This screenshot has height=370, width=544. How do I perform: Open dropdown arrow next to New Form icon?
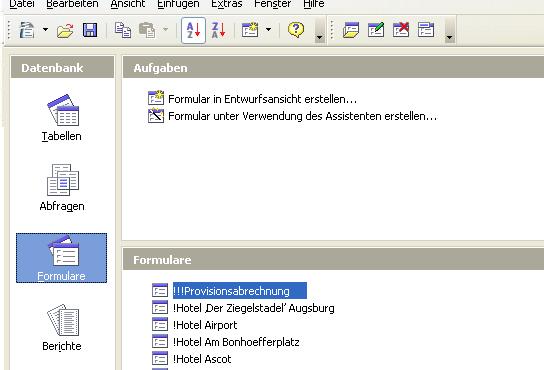(x=268, y=30)
